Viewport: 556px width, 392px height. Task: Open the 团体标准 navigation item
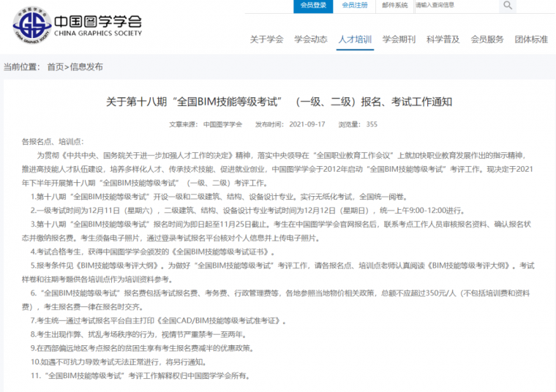click(531, 39)
